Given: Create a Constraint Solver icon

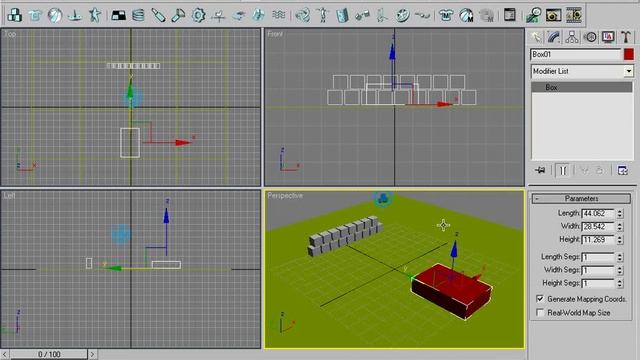Looking at the screenshot, I should pos(302,15).
